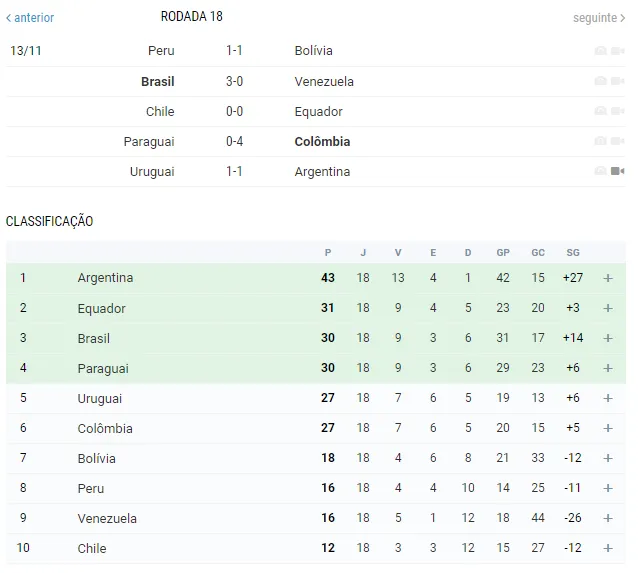Expand Venezuela standings row plus sign

pos(608,518)
